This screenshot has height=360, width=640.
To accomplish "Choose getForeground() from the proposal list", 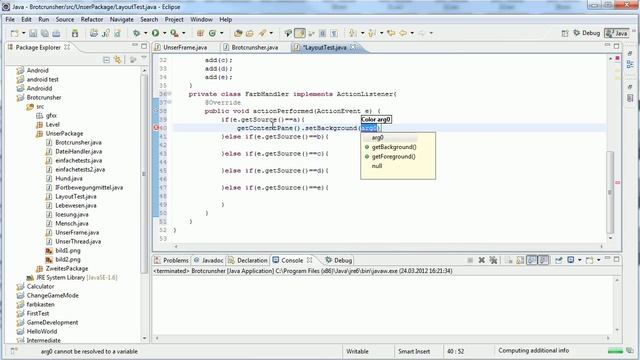I will point(393,156).
